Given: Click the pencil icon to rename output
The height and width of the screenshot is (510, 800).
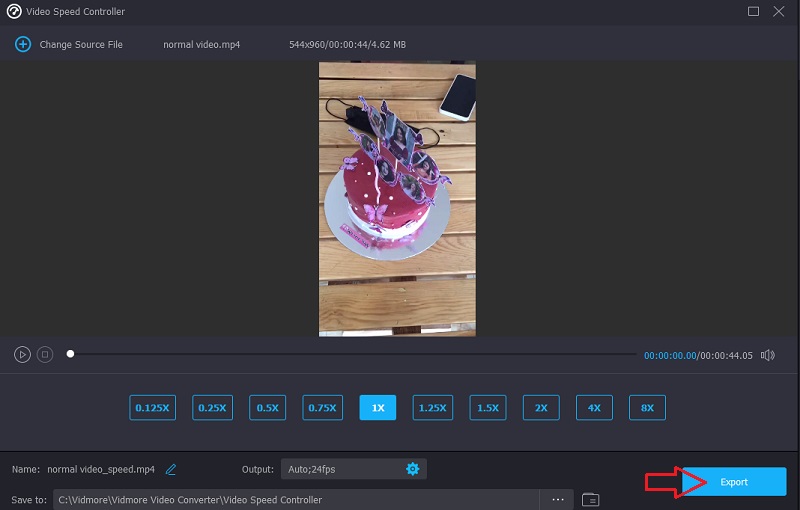Looking at the screenshot, I should pyautogui.click(x=171, y=469).
